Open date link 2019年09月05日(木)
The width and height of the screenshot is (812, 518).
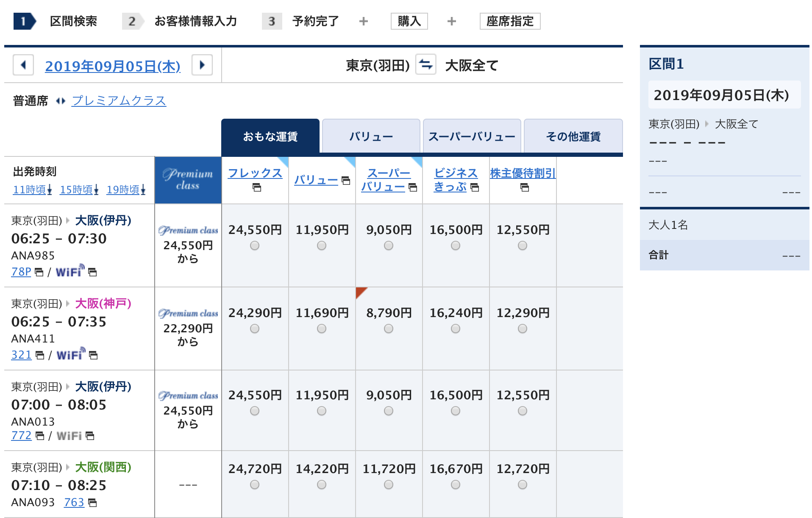[113, 66]
